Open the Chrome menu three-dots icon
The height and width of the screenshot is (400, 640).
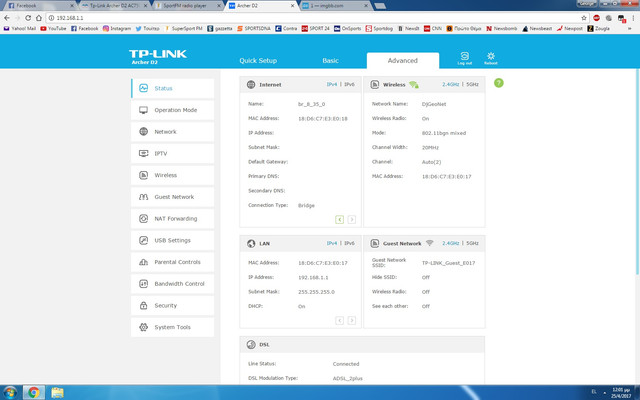pos(633,18)
